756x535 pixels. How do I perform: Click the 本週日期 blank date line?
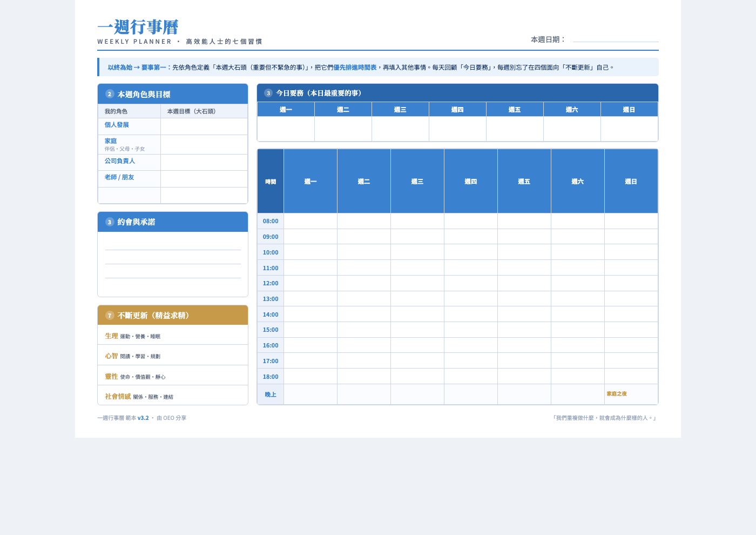[616, 39]
